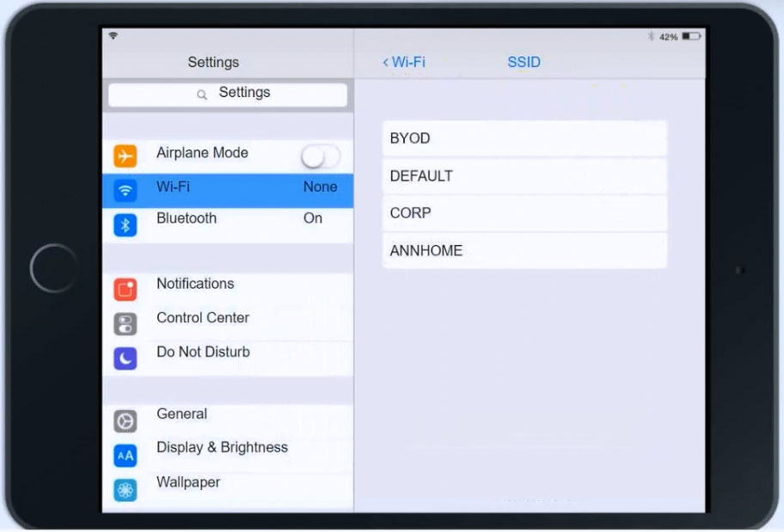Toggle the Airplane Mode switch
Viewport: 784px width, 532px height.
(320, 156)
